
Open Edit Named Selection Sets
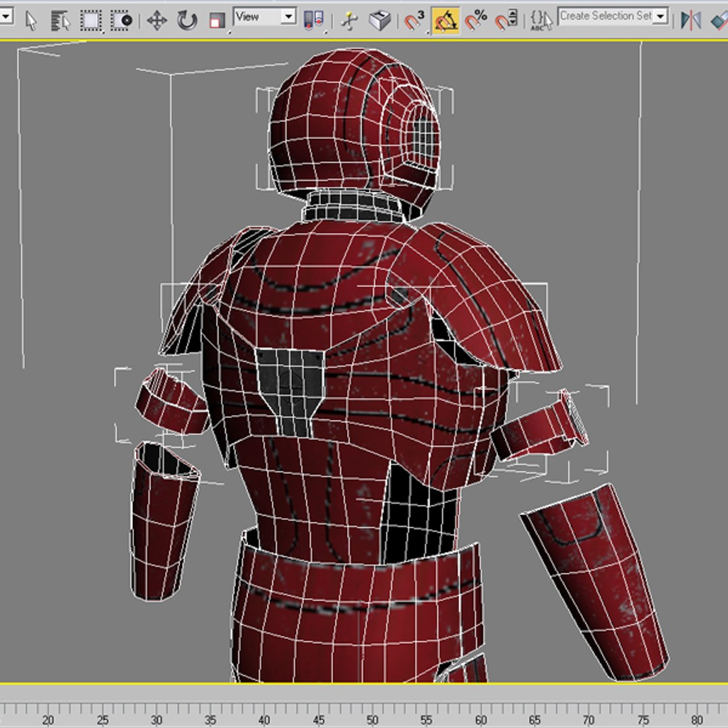coord(541,21)
